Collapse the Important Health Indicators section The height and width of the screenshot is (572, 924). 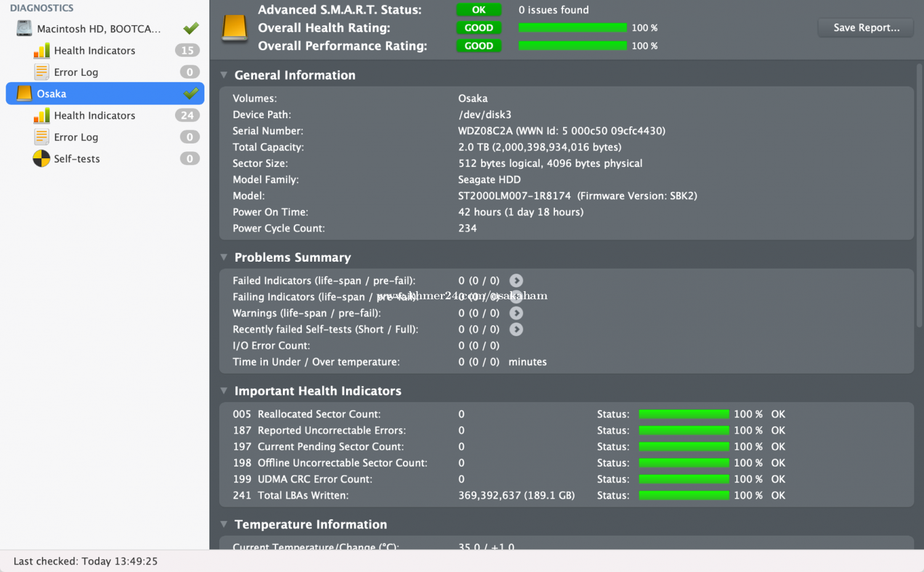(224, 391)
